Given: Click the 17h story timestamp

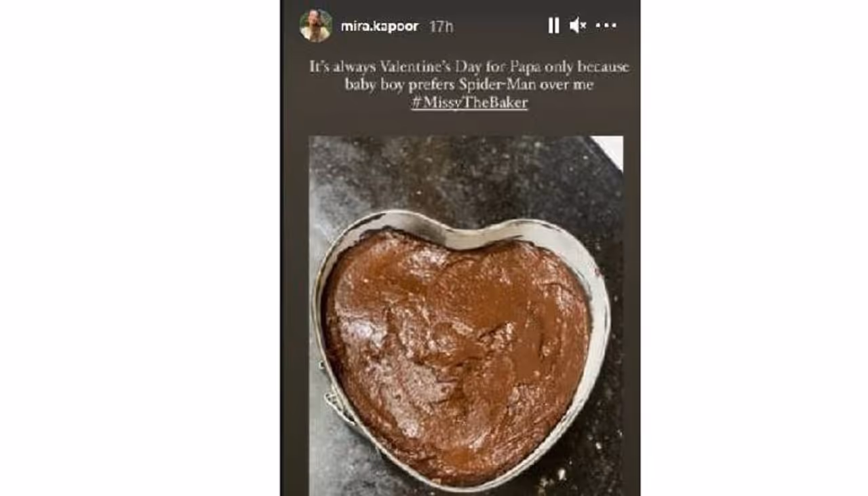Looking at the screenshot, I should tap(441, 26).
